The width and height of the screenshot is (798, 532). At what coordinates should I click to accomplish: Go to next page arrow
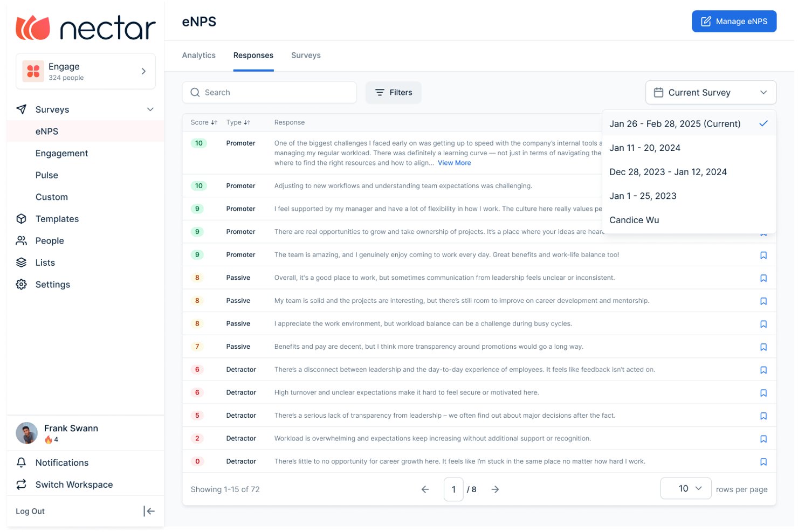pos(495,489)
